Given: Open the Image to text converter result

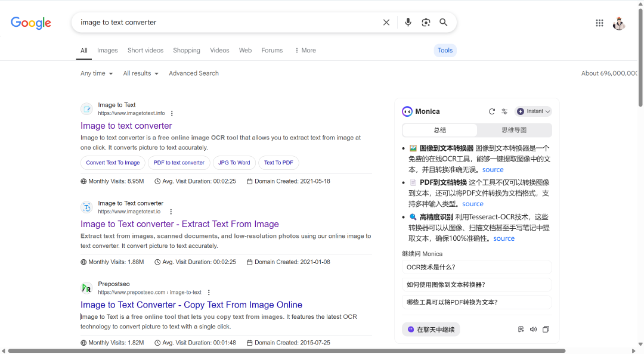Looking at the screenshot, I should coord(126,126).
